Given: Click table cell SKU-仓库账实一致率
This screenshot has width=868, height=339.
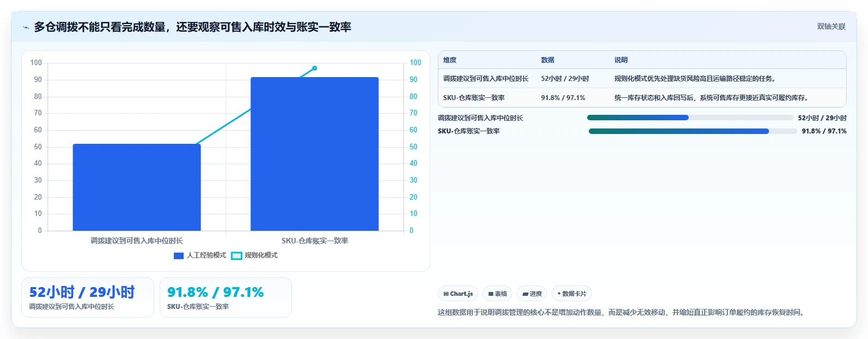Looking at the screenshot, I should pyautogui.click(x=474, y=98).
